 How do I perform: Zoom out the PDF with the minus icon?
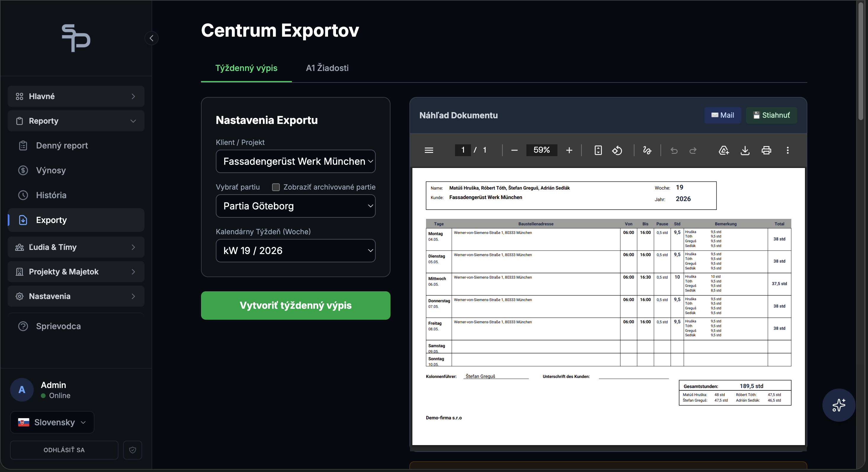(x=514, y=150)
